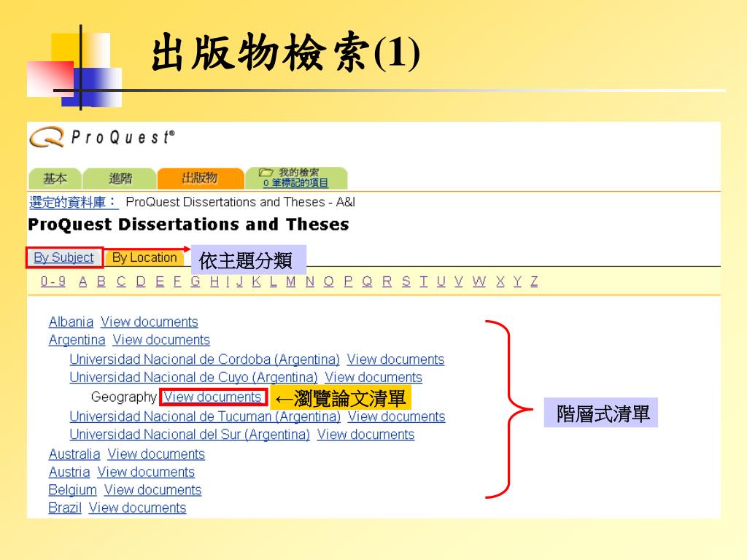Open Universidad Nacional del Sur entry

point(190,435)
